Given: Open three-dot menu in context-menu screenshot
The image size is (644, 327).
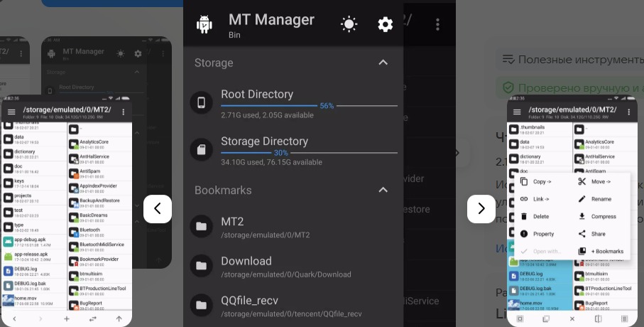Looking at the screenshot, I should click(x=629, y=112).
